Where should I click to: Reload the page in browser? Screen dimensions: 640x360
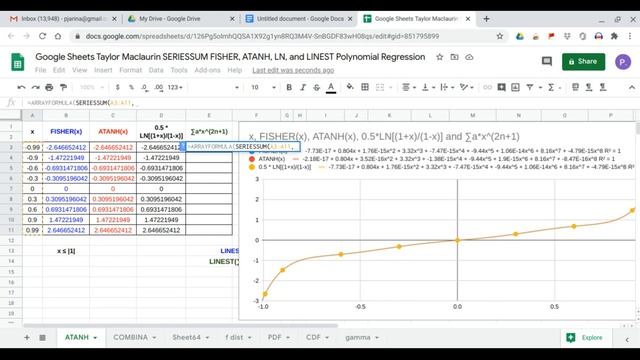coord(42,36)
